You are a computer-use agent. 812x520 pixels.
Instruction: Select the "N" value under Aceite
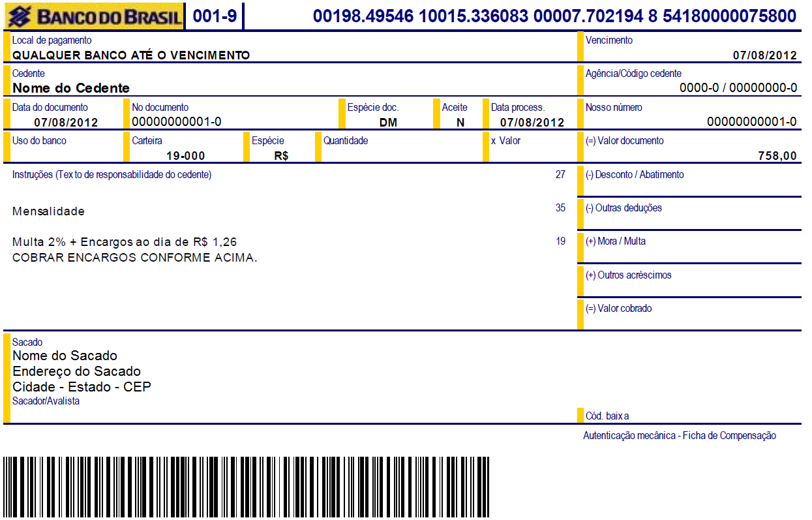coord(460,122)
